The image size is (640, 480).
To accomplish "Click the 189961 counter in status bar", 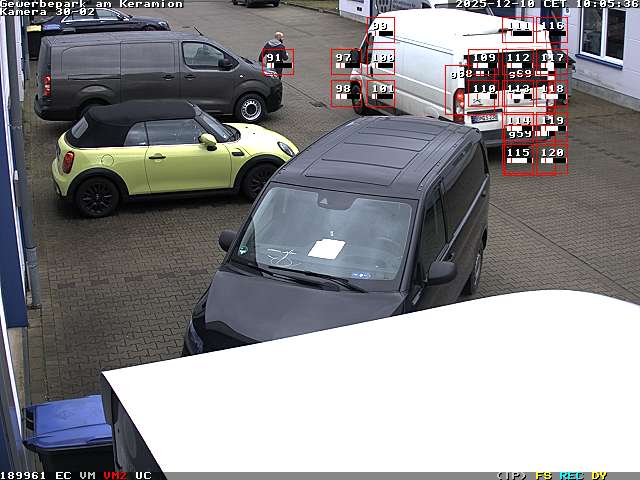I will point(24,475).
